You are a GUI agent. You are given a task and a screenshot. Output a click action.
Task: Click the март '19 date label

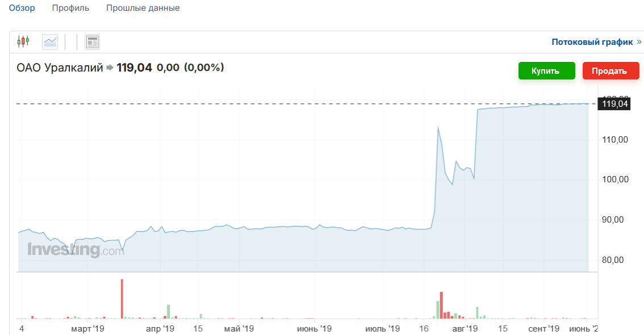[x=88, y=329]
